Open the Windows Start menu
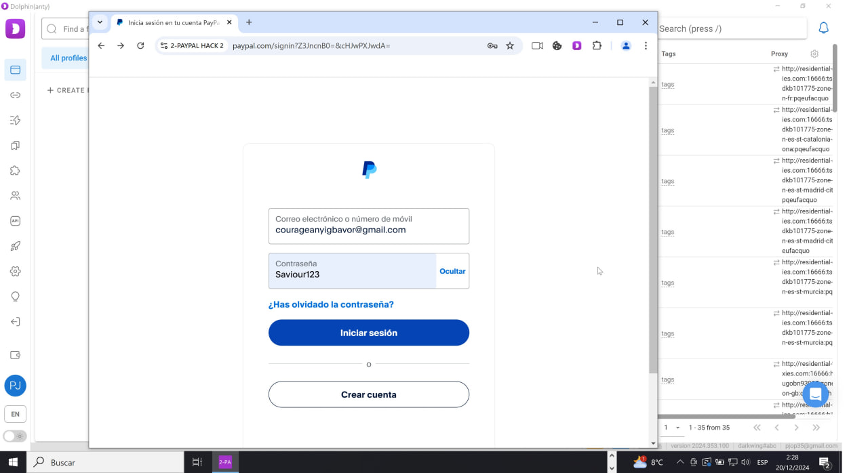 (14, 462)
